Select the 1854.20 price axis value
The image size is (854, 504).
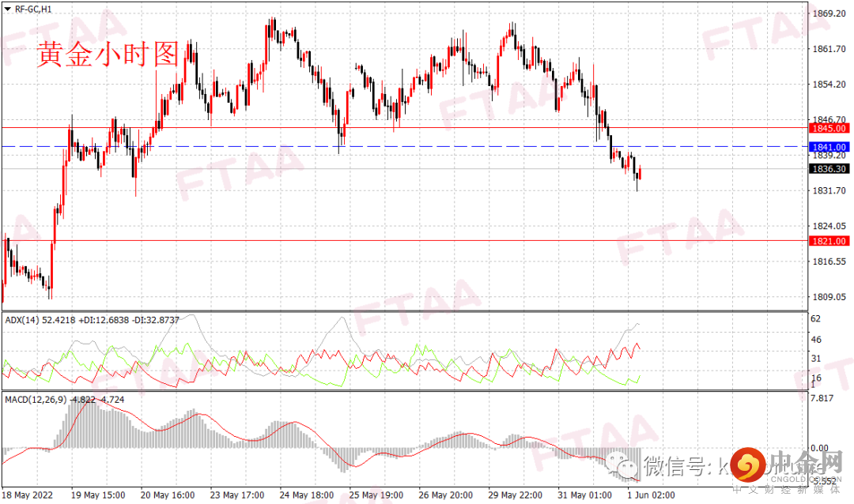(x=829, y=85)
